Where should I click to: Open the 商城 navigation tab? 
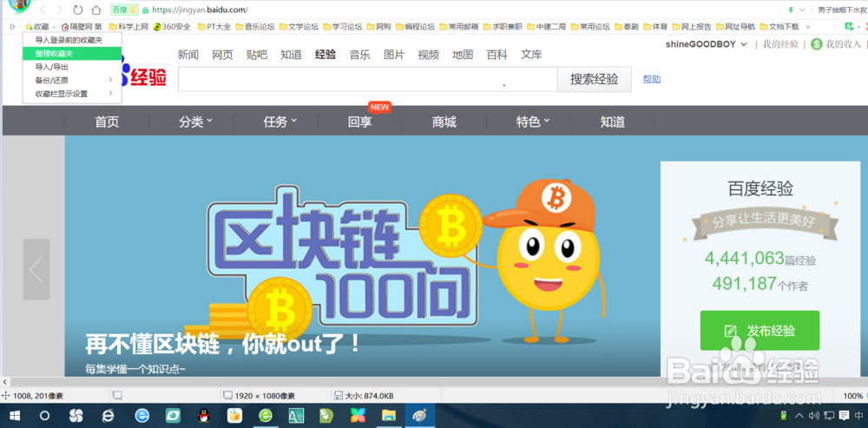tap(444, 122)
